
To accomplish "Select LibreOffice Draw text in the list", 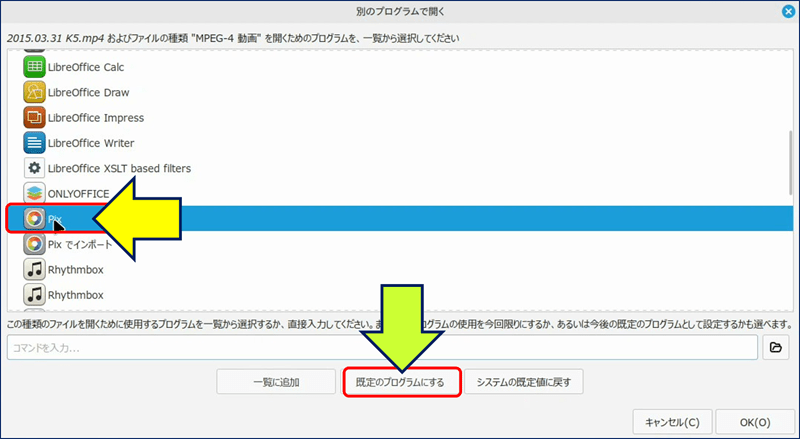I will click(x=88, y=92).
